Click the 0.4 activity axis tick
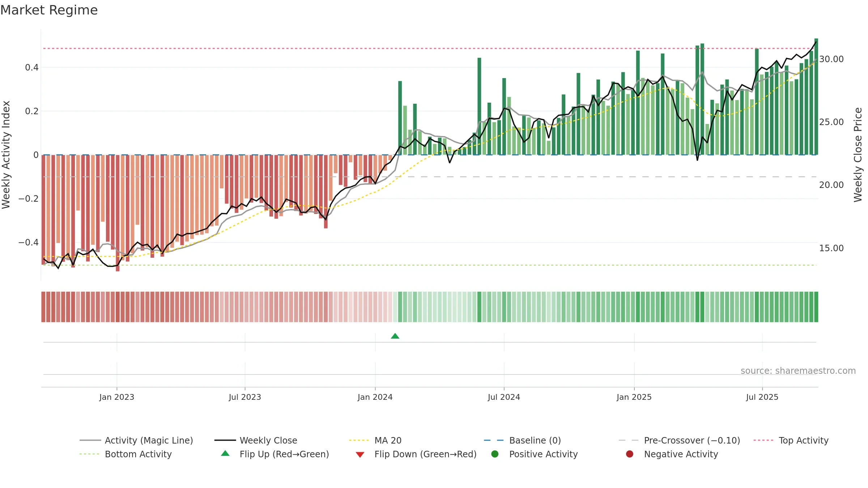 tap(32, 67)
